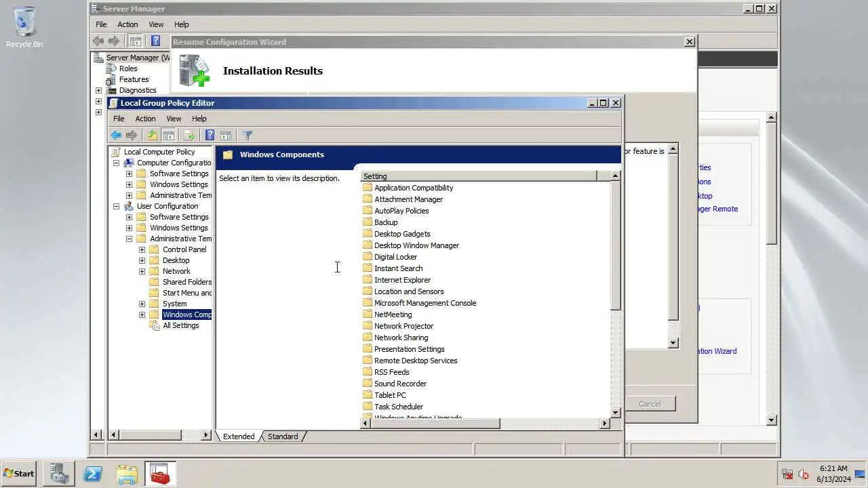Select Shared Folders in the tree
This screenshot has width=868, height=488.
coord(187,282)
